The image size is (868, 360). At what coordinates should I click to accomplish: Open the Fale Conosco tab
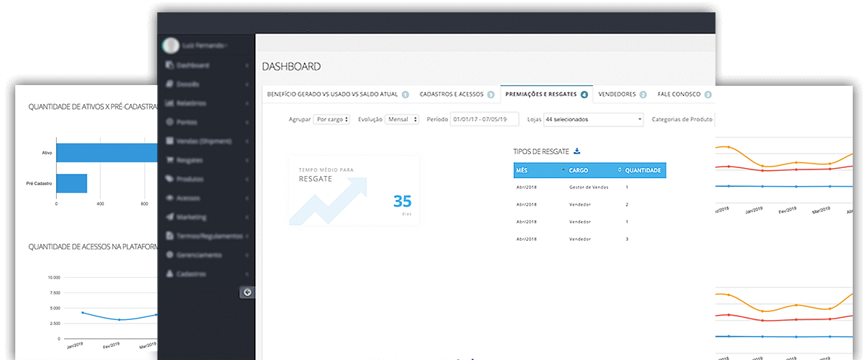pyautogui.click(x=679, y=95)
